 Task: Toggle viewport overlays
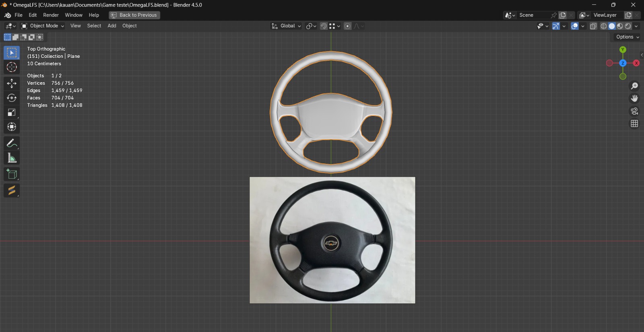point(575,26)
